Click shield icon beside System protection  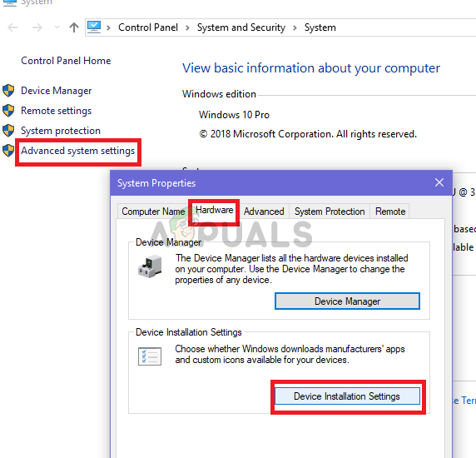[8, 131]
